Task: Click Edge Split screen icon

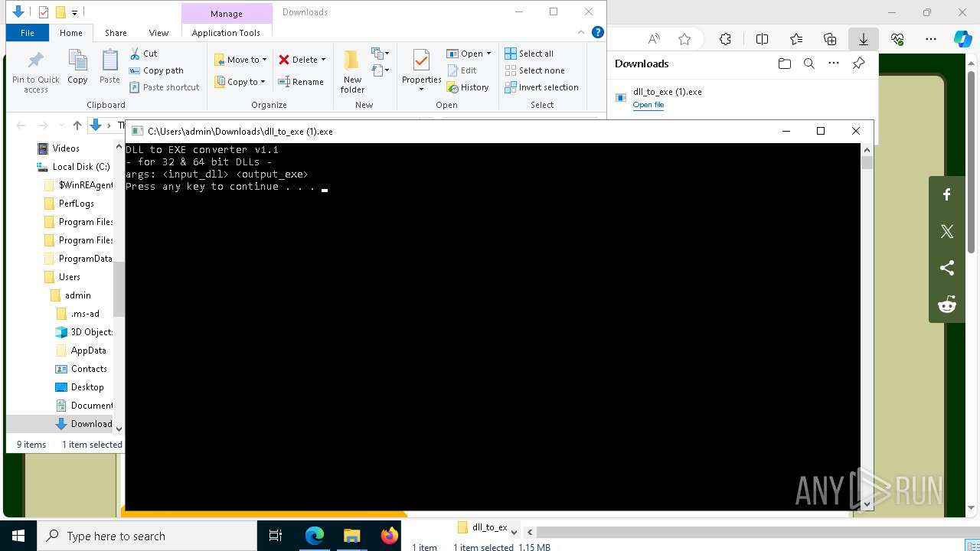Action: click(x=762, y=39)
